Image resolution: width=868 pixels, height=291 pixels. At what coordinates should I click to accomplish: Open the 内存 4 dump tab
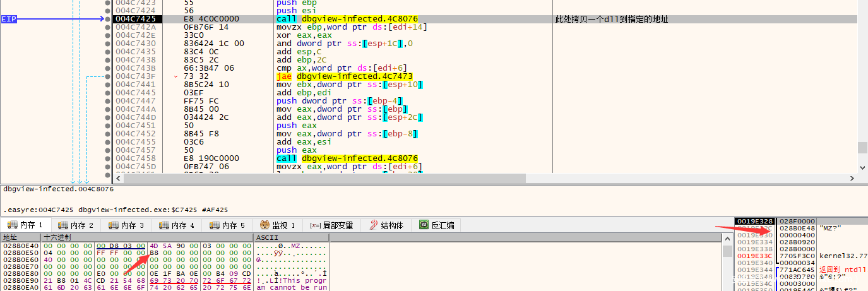(x=177, y=225)
